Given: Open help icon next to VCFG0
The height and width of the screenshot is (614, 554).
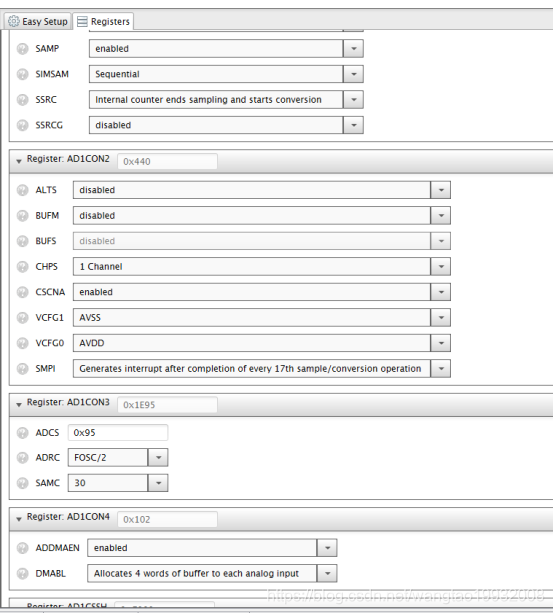Looking at the screenshot, I should click(x=22, y=343).
